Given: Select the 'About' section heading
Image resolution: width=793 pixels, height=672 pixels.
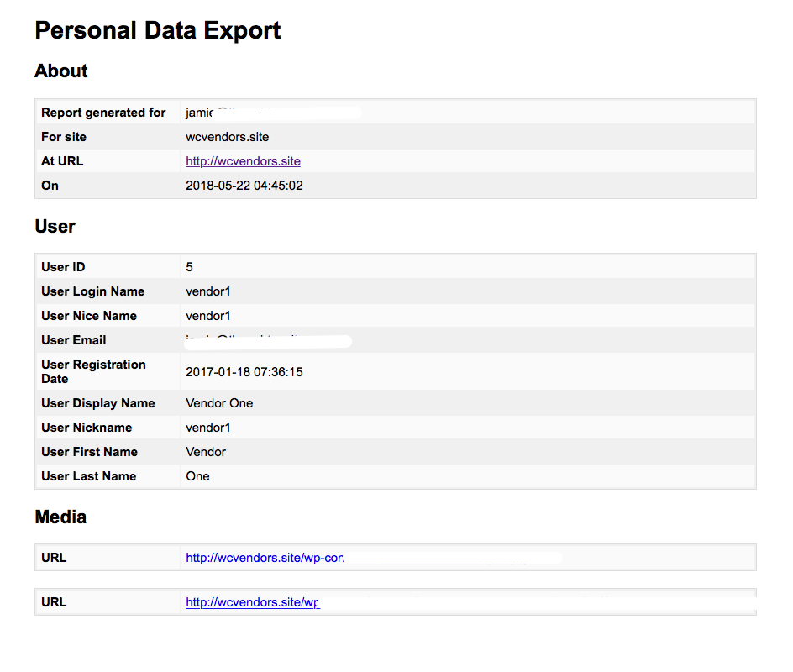Looking at the screenshot, I should 60,71.
